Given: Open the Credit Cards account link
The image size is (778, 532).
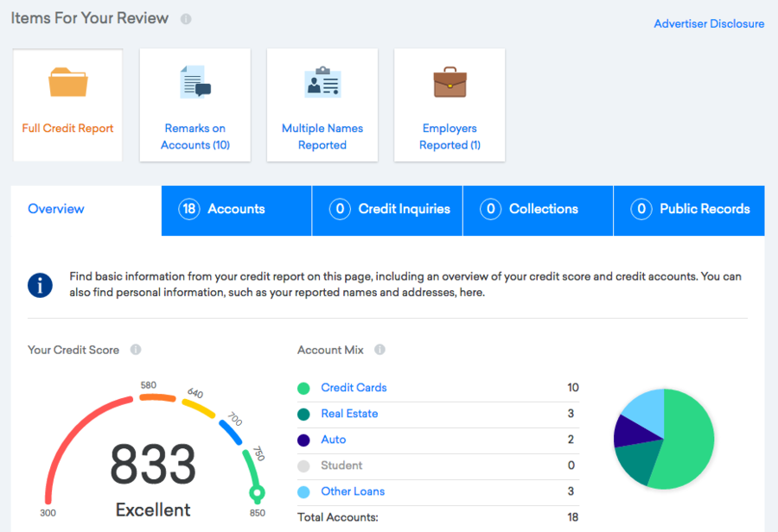Looking at the screenshot, I should (354, 388).
